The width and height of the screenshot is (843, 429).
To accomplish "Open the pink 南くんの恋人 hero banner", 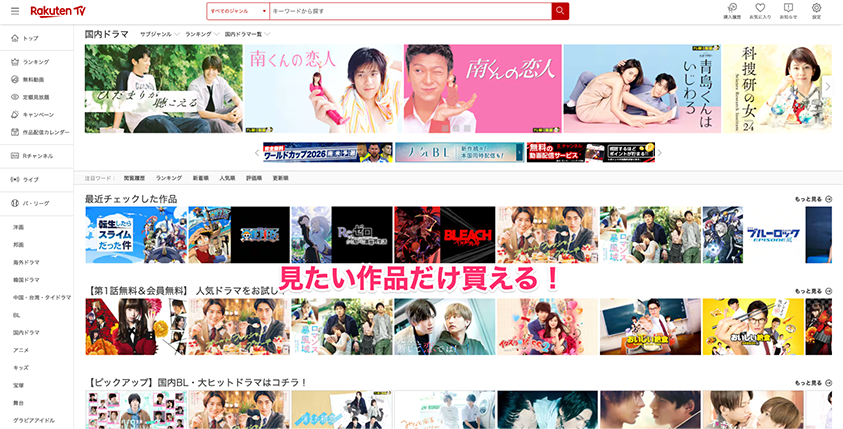I will pos(483,89).
